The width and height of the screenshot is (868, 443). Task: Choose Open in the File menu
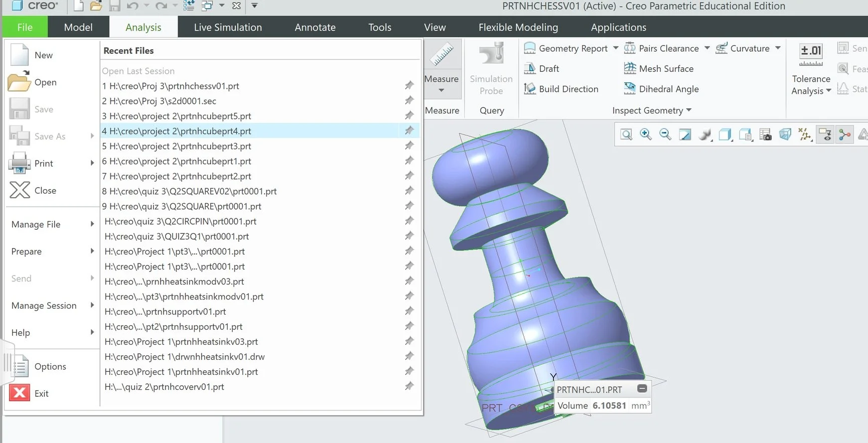click(x=52, y=82)
